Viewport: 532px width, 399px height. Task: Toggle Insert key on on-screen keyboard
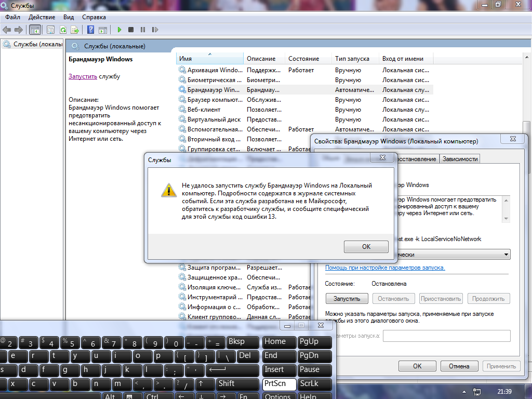tap(279, 370)
